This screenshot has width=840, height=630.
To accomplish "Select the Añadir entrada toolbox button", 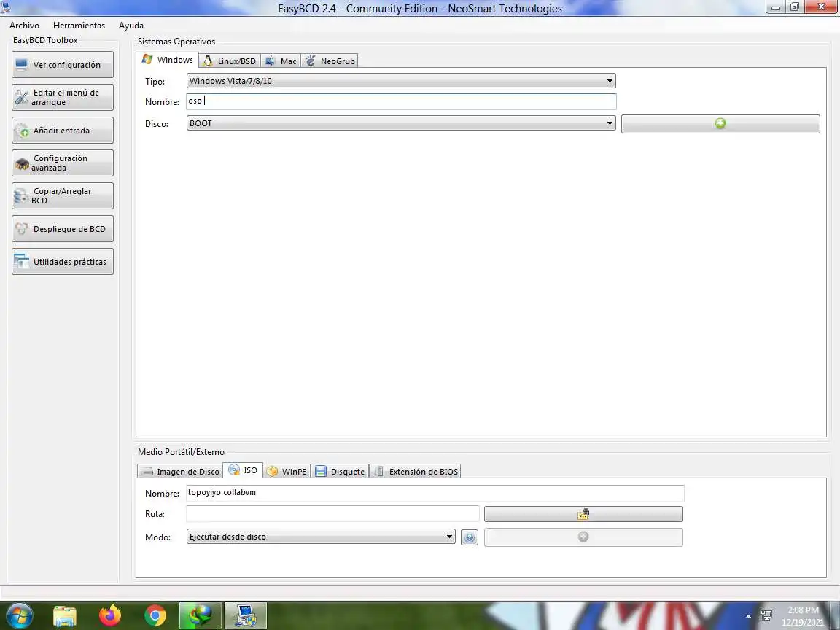I will pyautogui.click(x=63, y=131).
